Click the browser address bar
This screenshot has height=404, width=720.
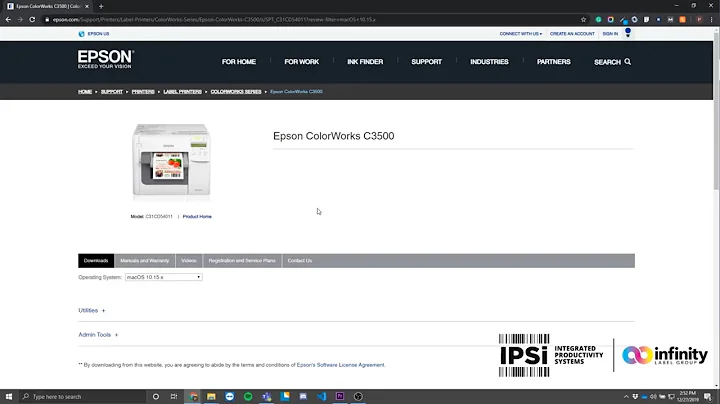click(x=312, y=20)
